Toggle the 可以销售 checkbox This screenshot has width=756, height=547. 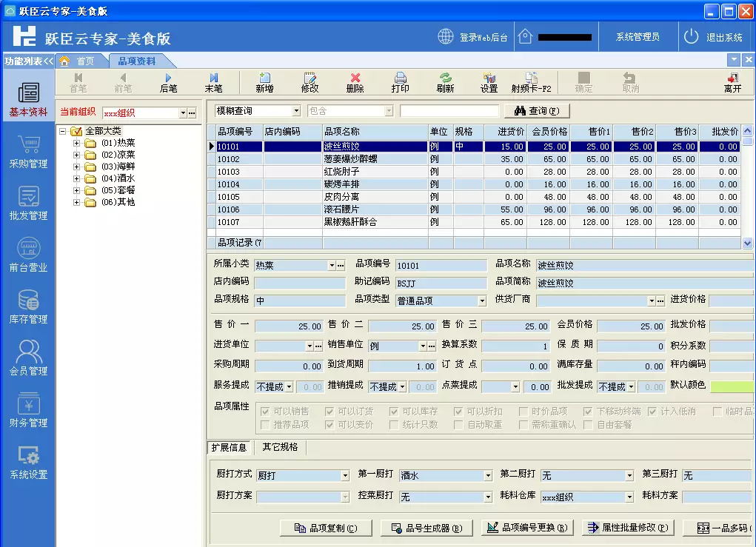click(x=265, y=412)
